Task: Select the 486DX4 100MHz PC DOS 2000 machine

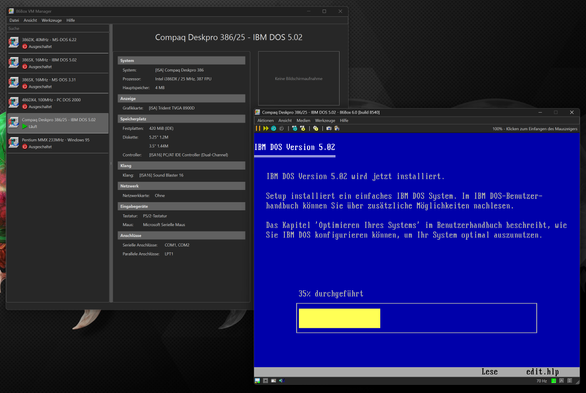Action: pos(58,103)
